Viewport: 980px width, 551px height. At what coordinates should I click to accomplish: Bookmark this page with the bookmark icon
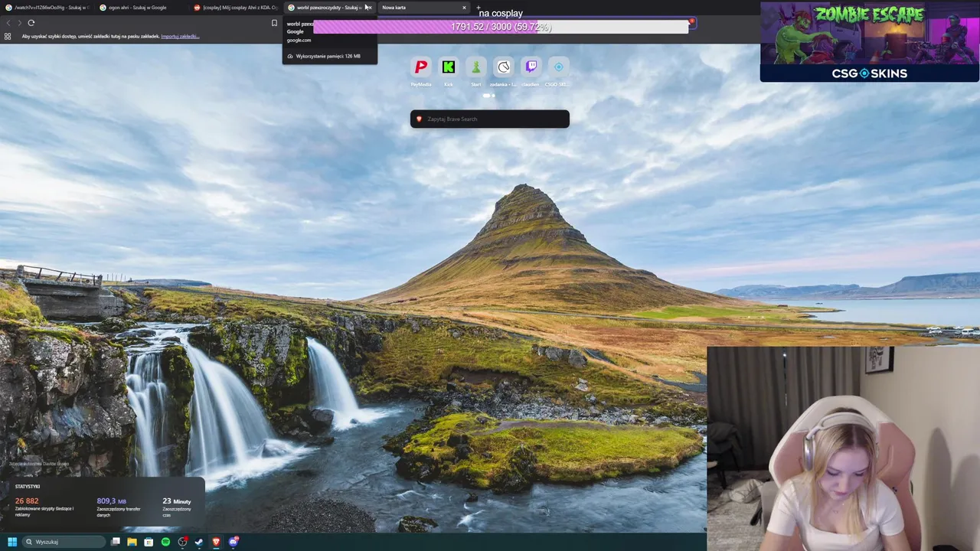pos(274,23)
